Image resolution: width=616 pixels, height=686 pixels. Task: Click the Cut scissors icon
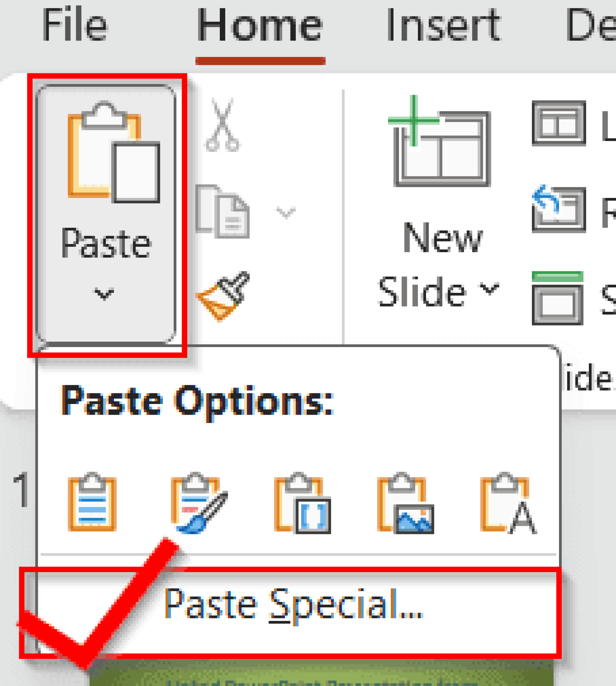(222, 125)
